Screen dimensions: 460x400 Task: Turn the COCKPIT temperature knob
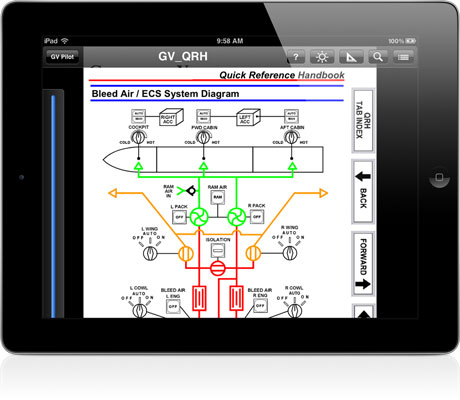click(x=137, y=137)
